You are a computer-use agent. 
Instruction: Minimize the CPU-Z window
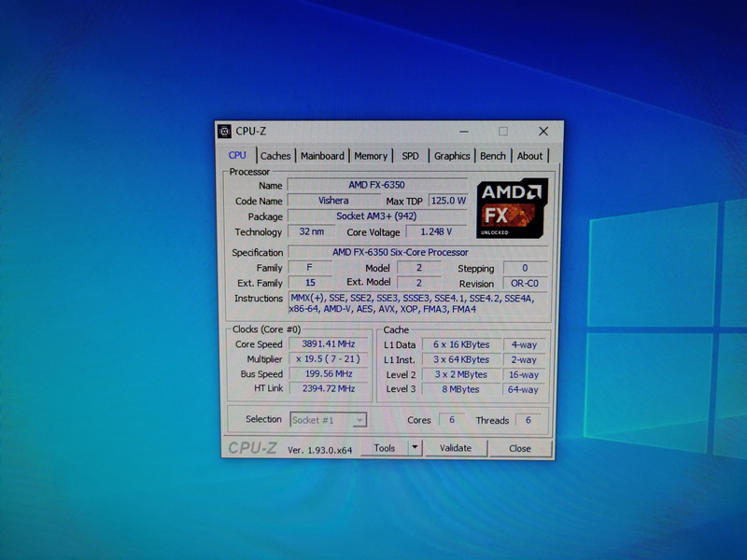pyautogui.click(x=464, y=132)
